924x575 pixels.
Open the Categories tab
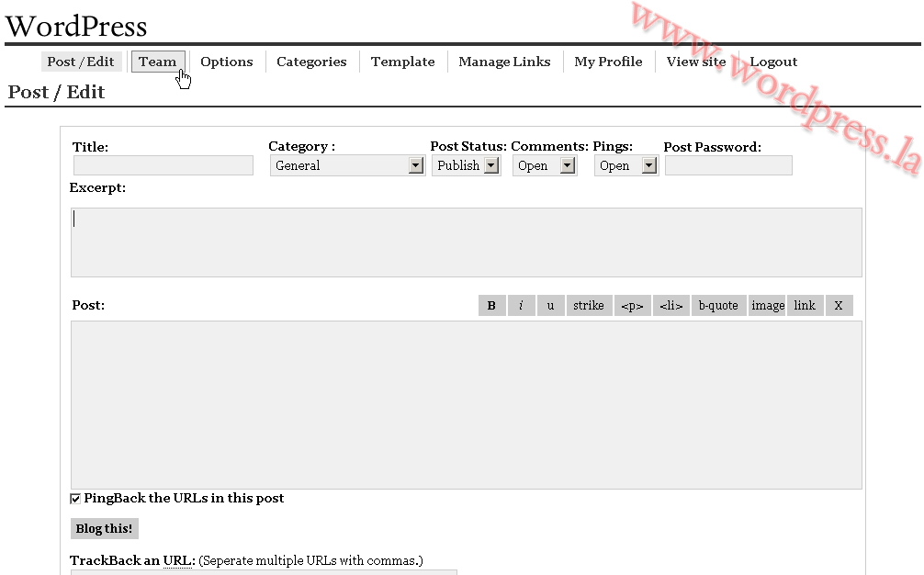tap(311, 62)
